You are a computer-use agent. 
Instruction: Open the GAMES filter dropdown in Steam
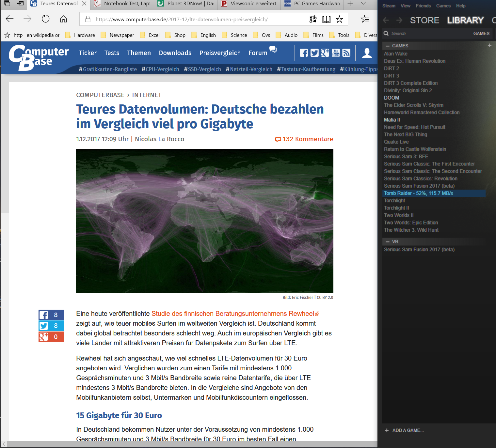(481, 33)
